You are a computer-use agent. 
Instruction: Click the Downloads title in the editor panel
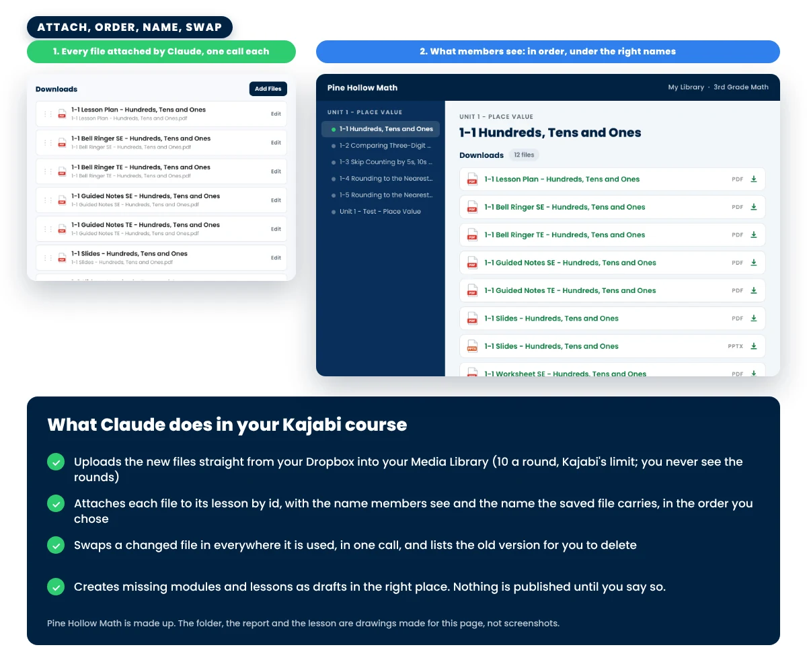[x=56, y=89]
